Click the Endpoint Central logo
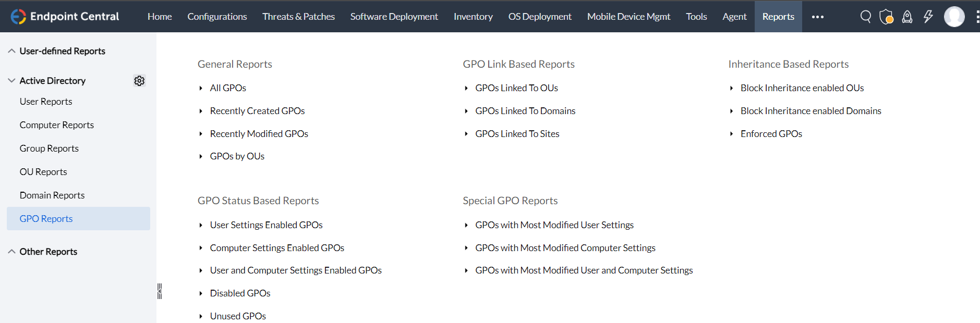Viewport: 980px width, 323px height. (65, 17)
